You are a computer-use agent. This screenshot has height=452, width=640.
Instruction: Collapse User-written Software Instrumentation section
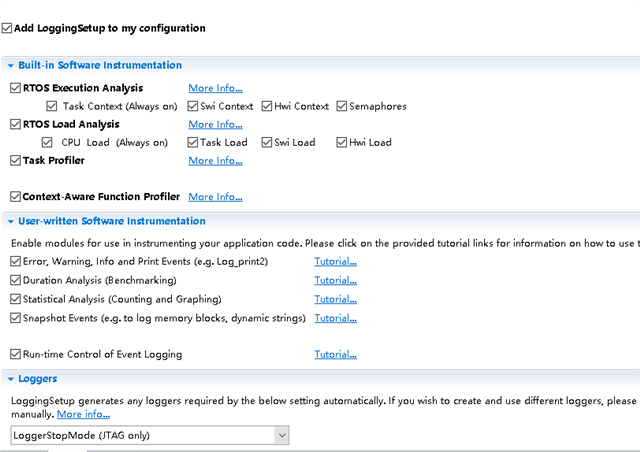coord(10,221)
